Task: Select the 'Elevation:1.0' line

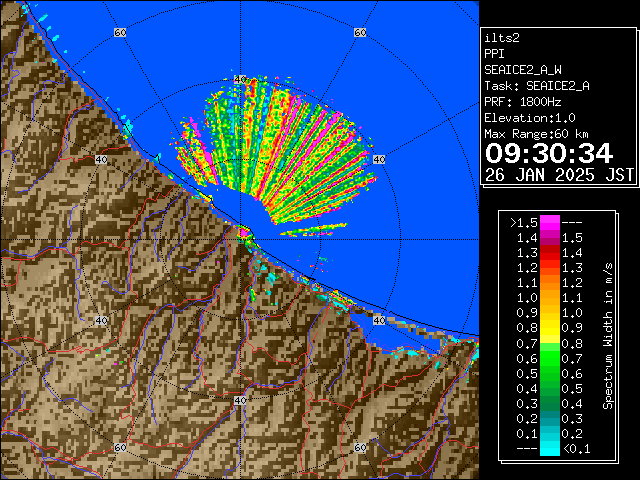Action: coord(530,118)
